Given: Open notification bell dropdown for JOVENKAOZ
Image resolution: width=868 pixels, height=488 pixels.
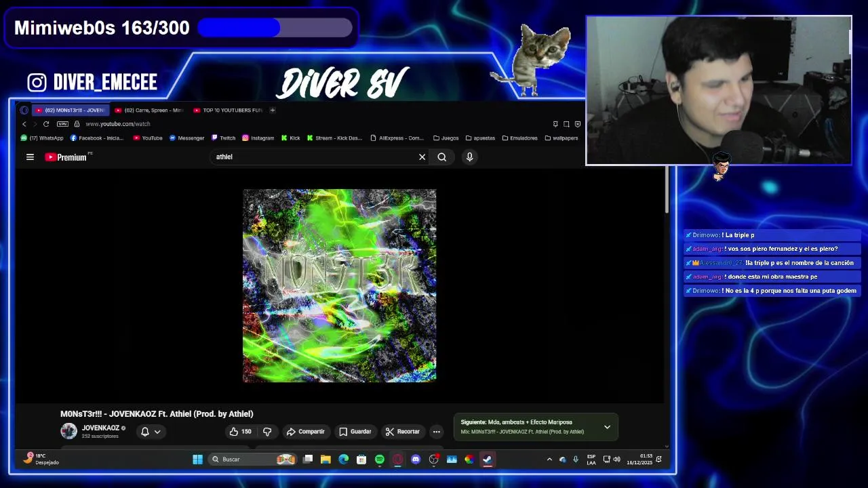Looking at the screenshot, I should (x=150, y=431).
